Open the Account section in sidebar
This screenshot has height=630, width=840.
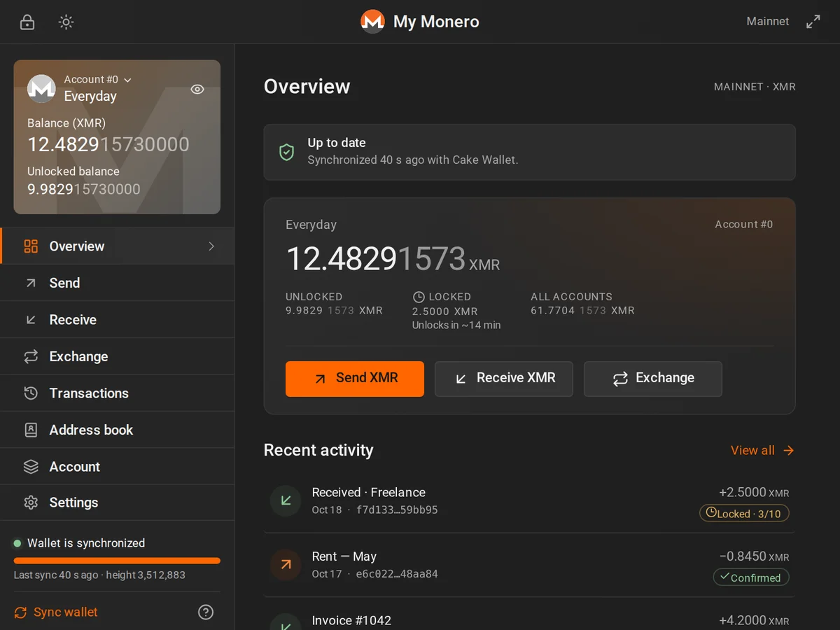pos(118,467)
